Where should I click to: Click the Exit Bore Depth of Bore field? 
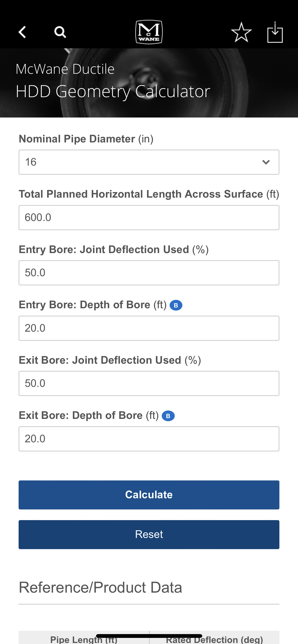(149, 439)
